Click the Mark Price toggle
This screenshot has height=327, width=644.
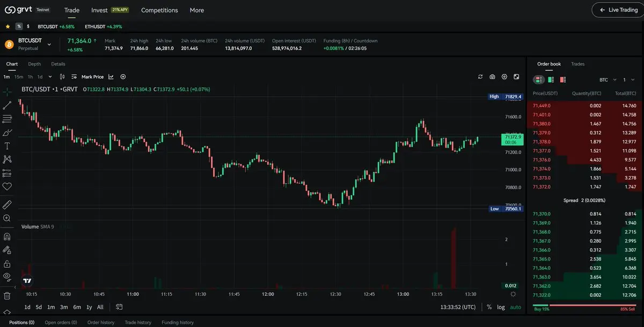coord(92,77)
